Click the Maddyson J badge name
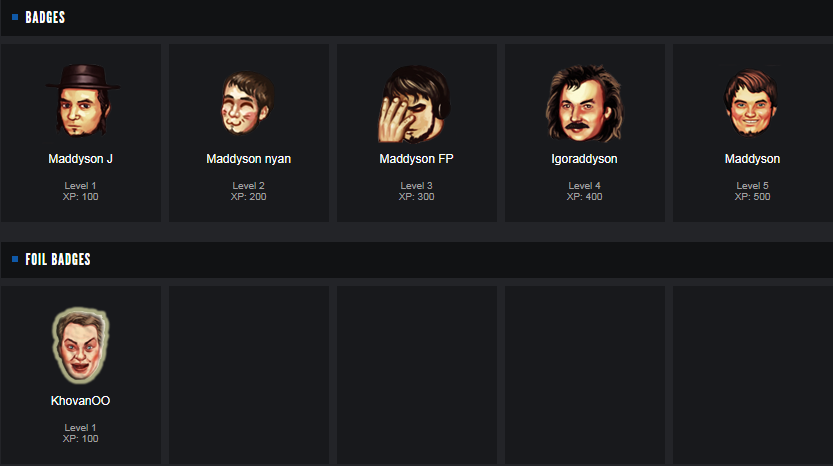The width and height of the screenshot is (833, 466). point(80,159)
